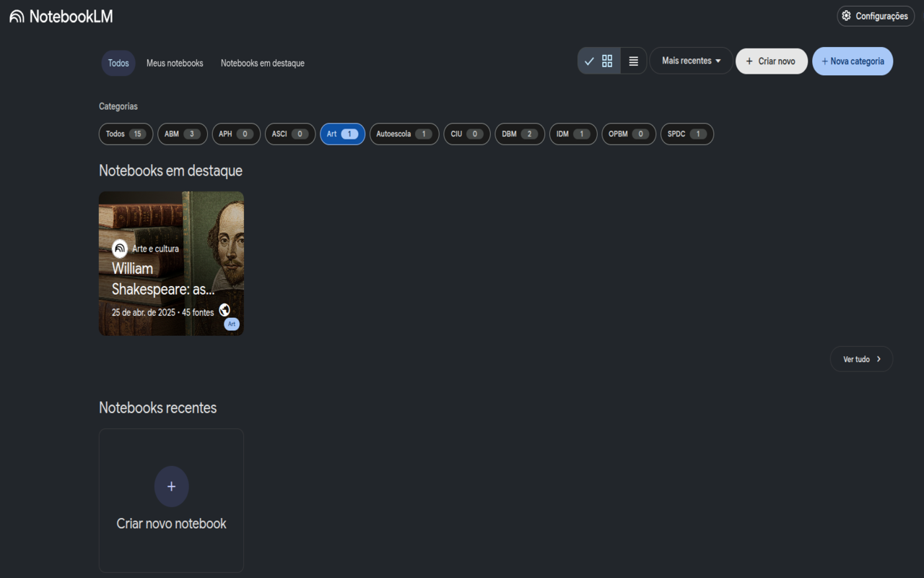This screenshot has width=924, height=578.
Task: Open the Mais recentes sort dropdown
Action: pos(690,61)
